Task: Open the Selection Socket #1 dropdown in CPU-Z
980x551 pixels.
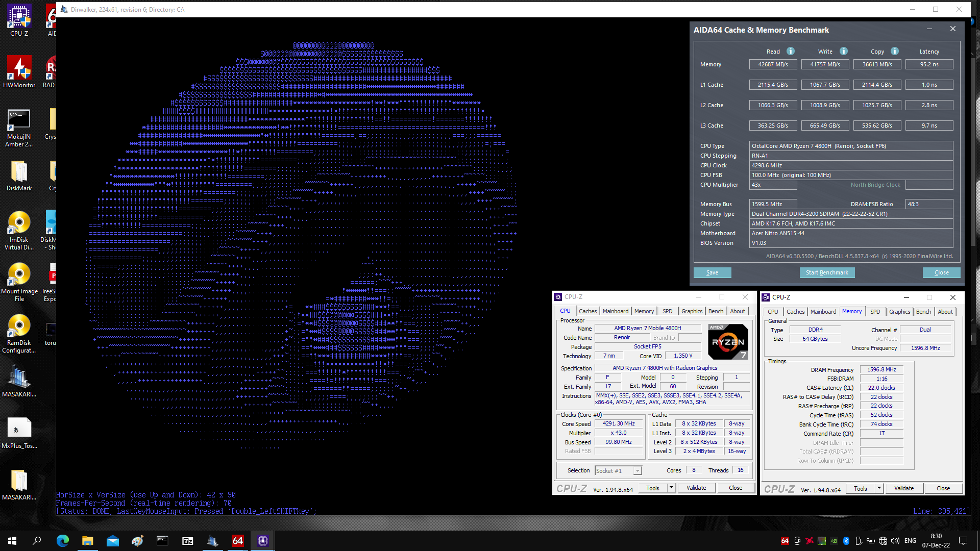Action: (618, 470)
